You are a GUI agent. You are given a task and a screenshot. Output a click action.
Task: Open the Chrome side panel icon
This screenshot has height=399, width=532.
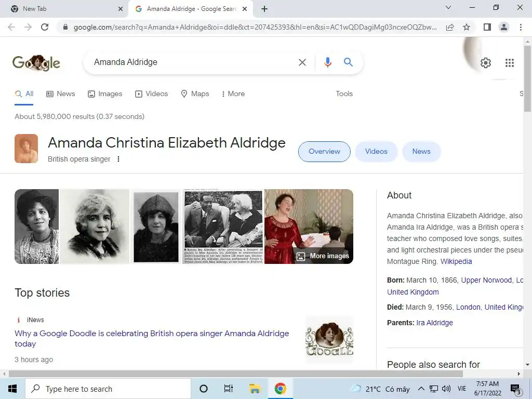tap(487, 27)
